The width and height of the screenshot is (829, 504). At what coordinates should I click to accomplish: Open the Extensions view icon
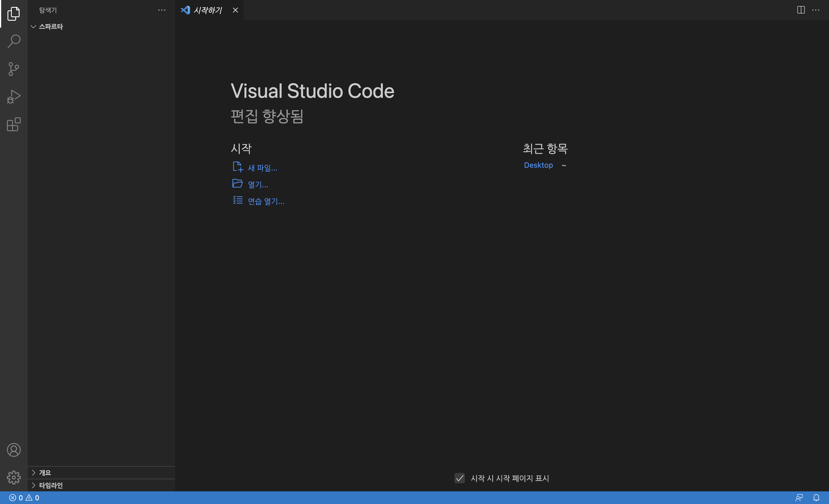tap(14, 124)
